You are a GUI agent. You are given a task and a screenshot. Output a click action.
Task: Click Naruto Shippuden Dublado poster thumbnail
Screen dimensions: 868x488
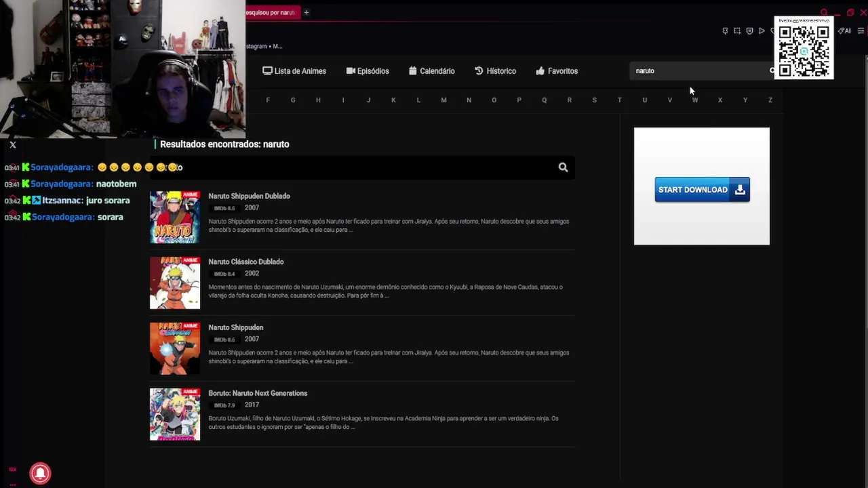175,217
